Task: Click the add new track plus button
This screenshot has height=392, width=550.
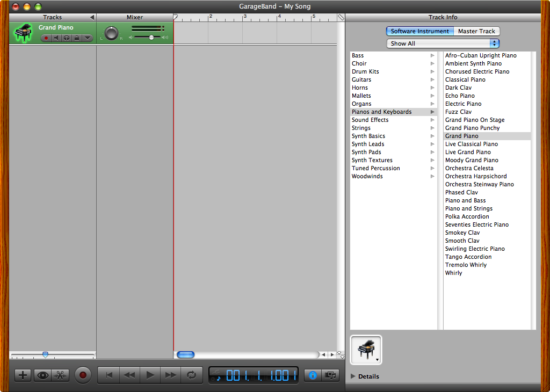Action: point(23,375)
